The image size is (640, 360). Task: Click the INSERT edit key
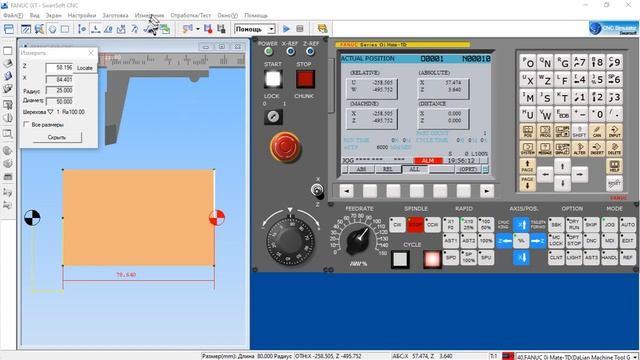tap(597, 149)
